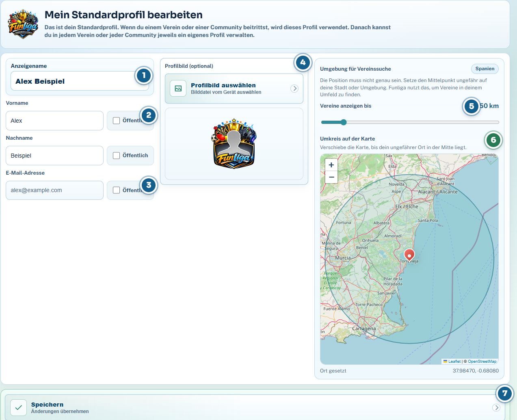Screen dimensions: 517x420
Task: Toggle the Öffentlich checkbox for E-Mail-Adresse
Action: click(x=117, y=190)
